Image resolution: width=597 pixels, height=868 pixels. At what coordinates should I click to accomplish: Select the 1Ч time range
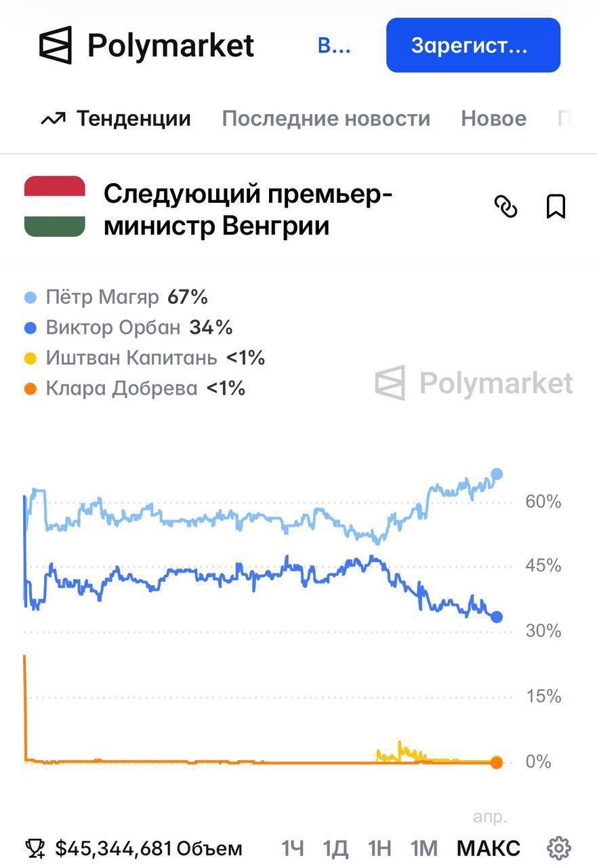click(x=293, y=848)
